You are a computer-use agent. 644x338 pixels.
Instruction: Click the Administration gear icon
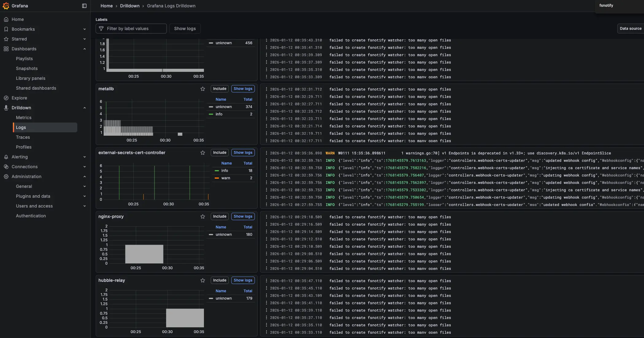pos(6,177)
